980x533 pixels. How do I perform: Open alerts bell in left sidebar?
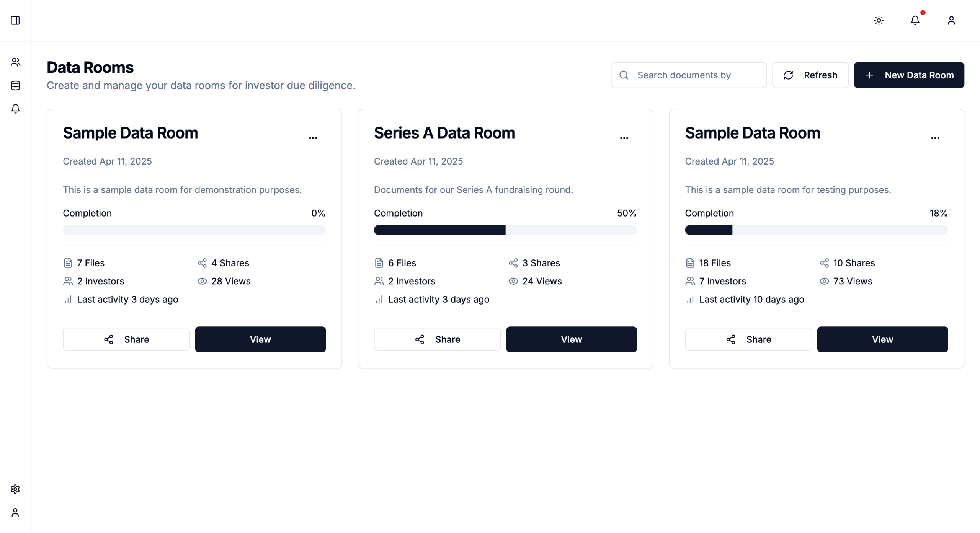coord(15,109)
